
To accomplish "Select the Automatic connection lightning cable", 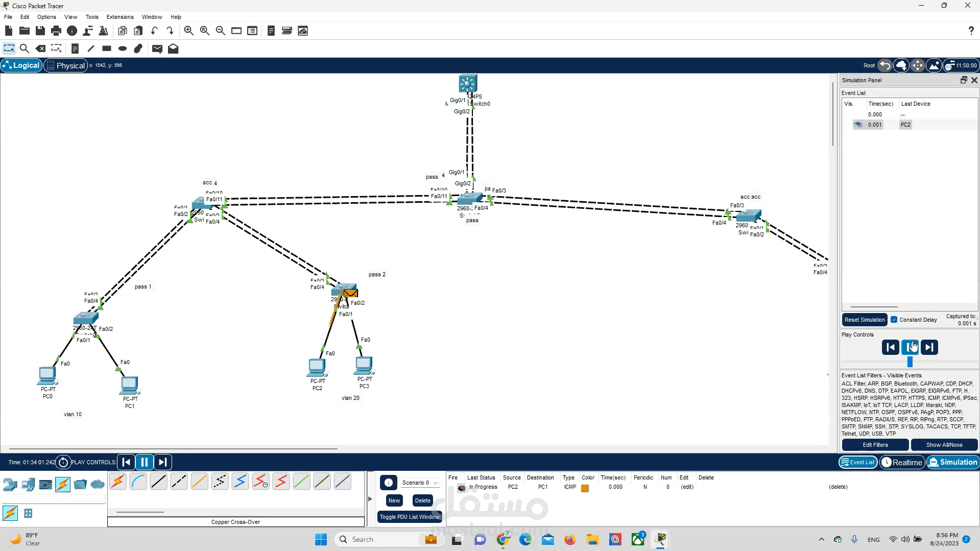I will click(x=118, y=482).
